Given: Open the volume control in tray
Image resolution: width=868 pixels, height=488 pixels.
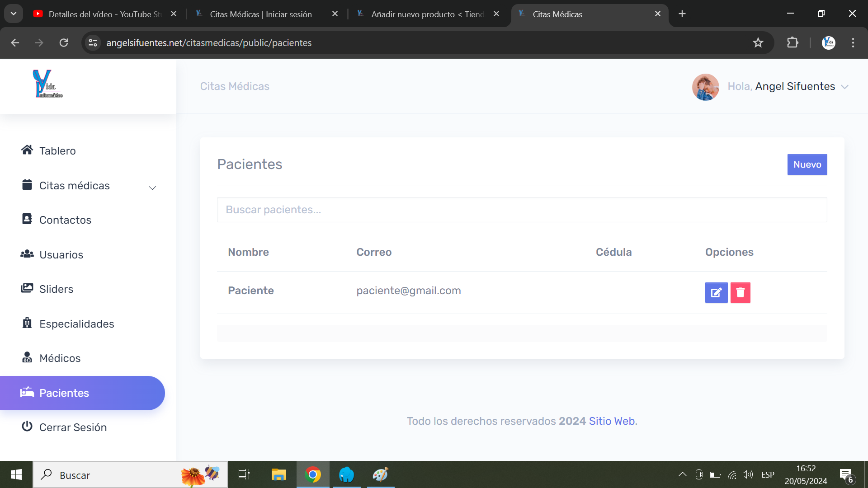Looking at the screenshot, I should [748, 474].
